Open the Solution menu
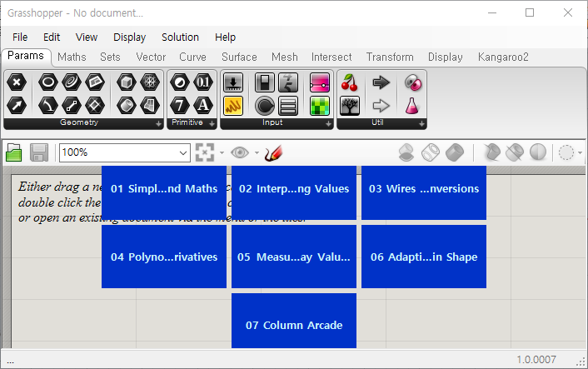The image size is (588, 369). (x=180, y=37)
